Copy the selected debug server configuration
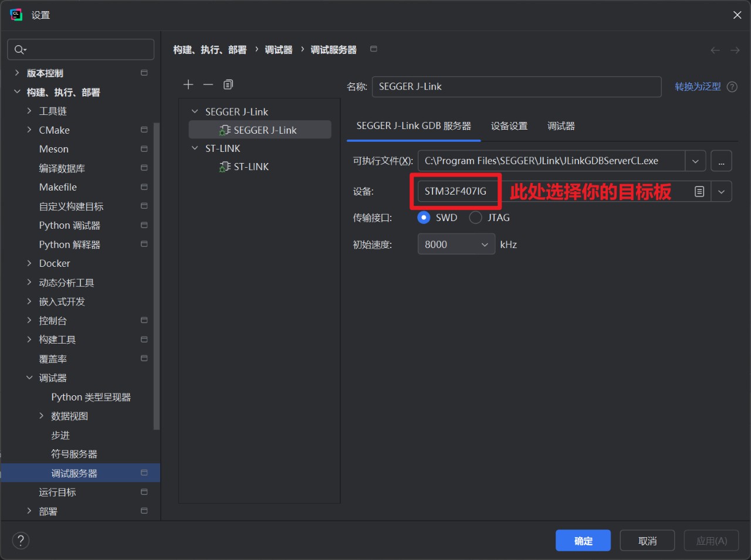Viewport: 751px width, 560px height. (x=228, y=84)
